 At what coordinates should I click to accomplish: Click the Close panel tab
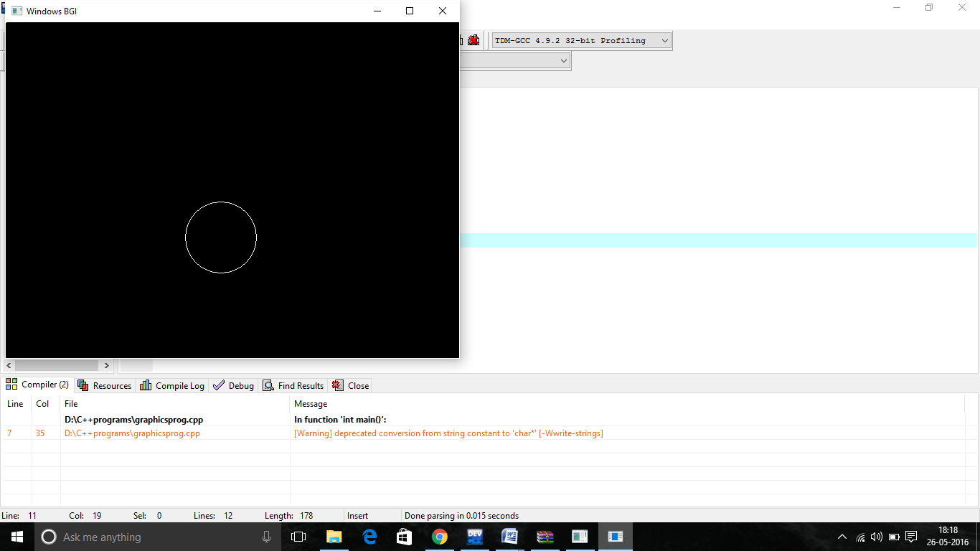point(351,385)
